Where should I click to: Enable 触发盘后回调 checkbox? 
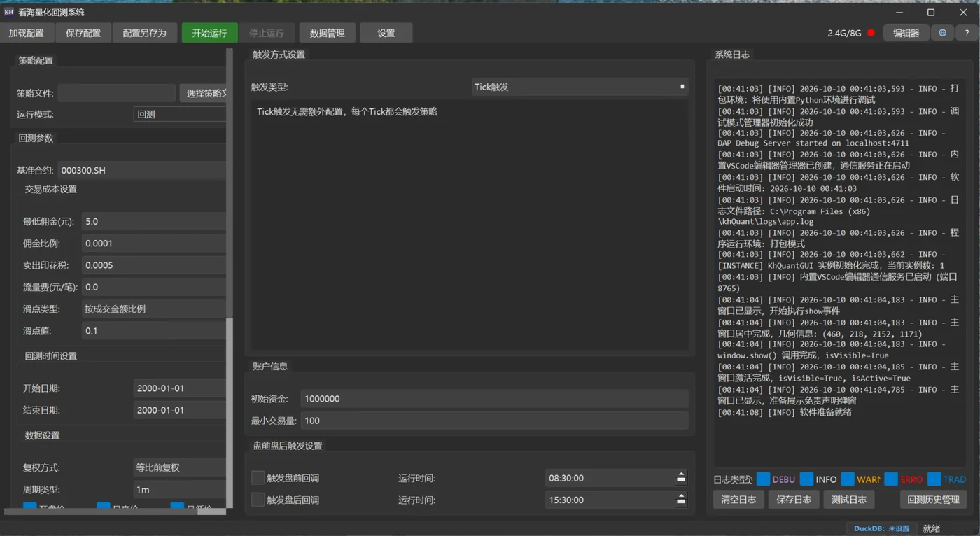click(258, 500)
